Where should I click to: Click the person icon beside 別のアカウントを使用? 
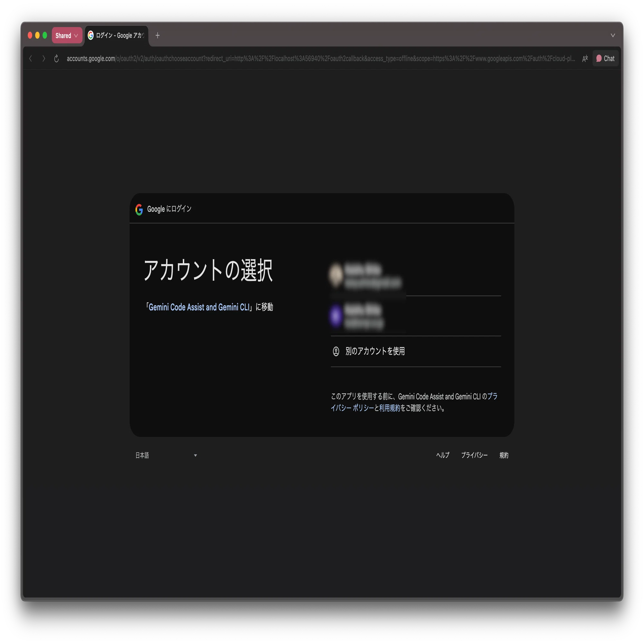point(336,351)
